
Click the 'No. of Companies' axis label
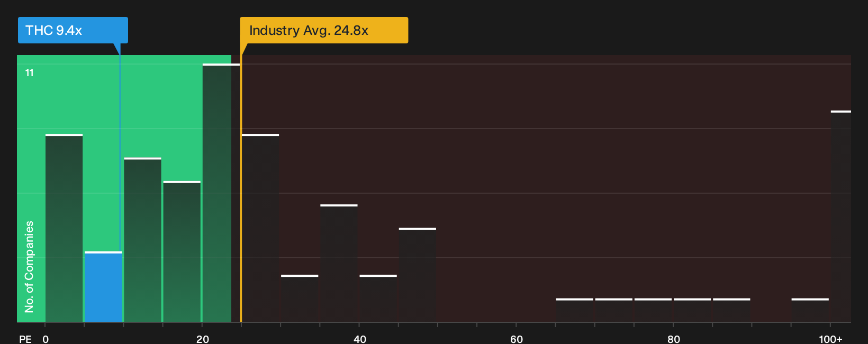pyautogui.click(x=29, y=267)
